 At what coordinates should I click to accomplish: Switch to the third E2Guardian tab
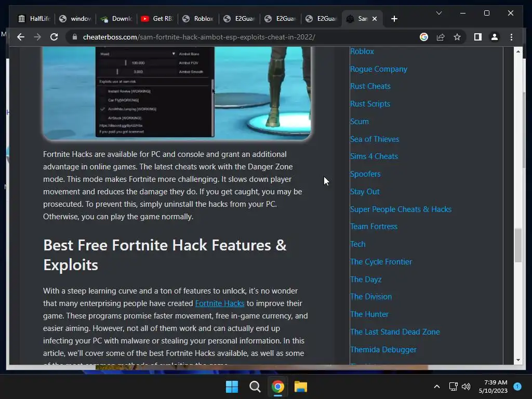coord(321,19)
